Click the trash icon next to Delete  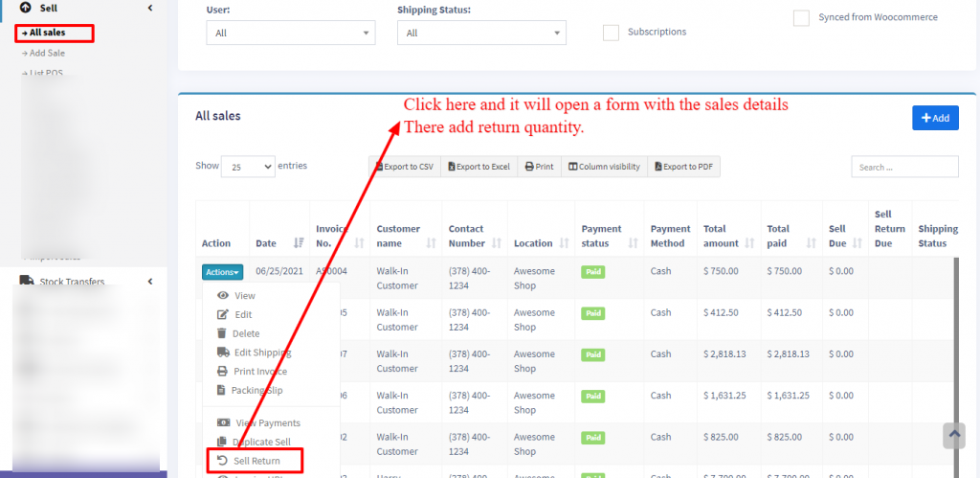click(222, 333)
